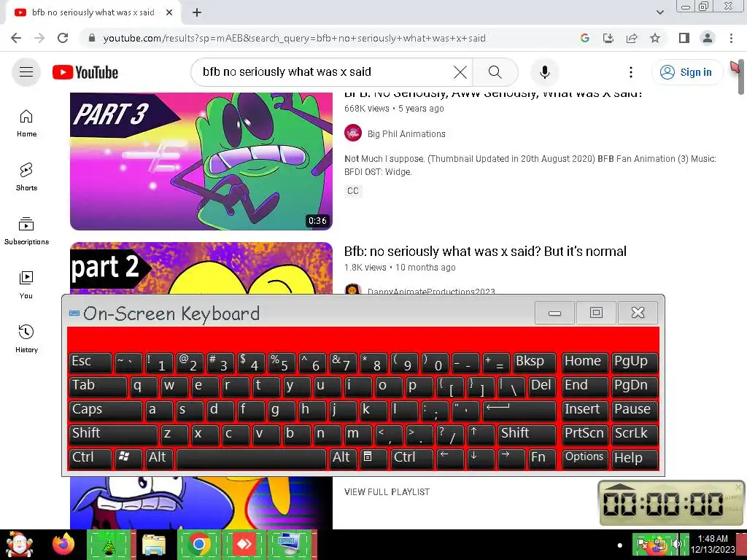747x560 pixels.
Task: Open Chrome three-dot menu
Action: [731, 38]
